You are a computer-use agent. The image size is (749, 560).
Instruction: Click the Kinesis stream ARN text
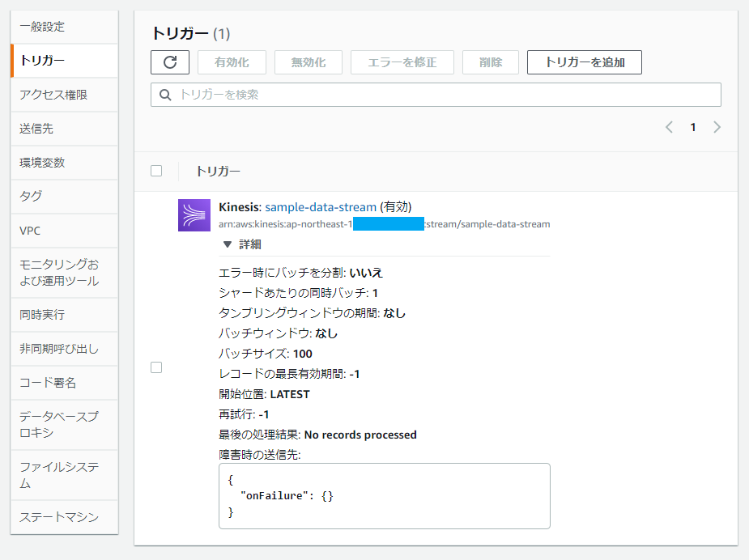click(385, 224)
